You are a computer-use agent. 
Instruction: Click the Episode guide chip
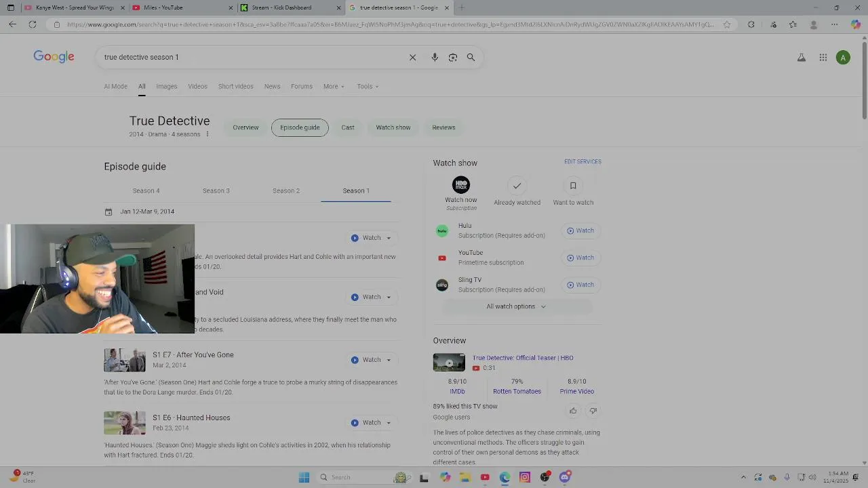[x=300, y=127]
